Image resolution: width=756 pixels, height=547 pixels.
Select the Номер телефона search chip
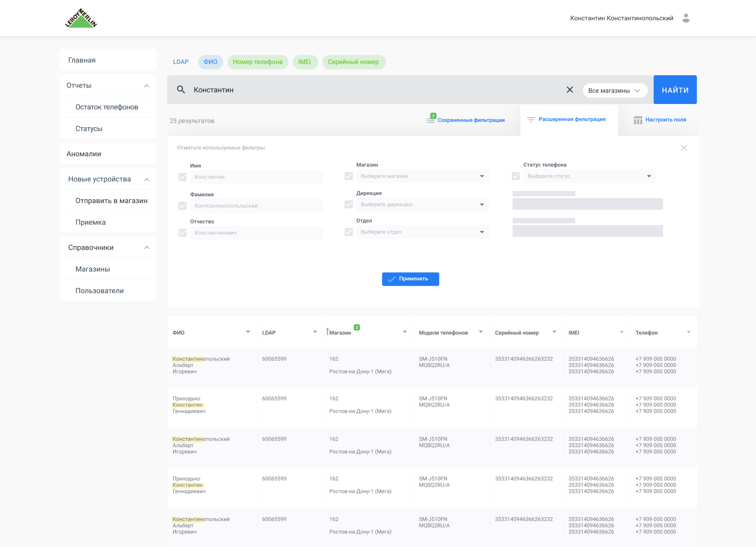click(x=258, y=62)
